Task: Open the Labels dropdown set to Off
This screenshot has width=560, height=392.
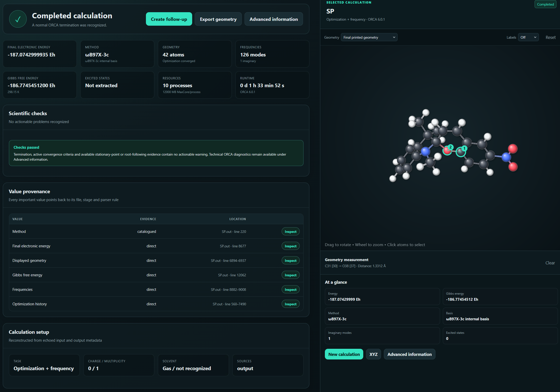Action: (528, 37)
